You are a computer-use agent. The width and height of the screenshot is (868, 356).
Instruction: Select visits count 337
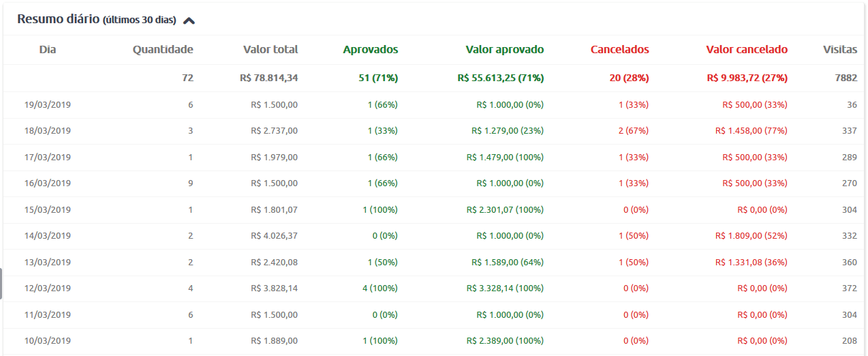click(850, 131)
